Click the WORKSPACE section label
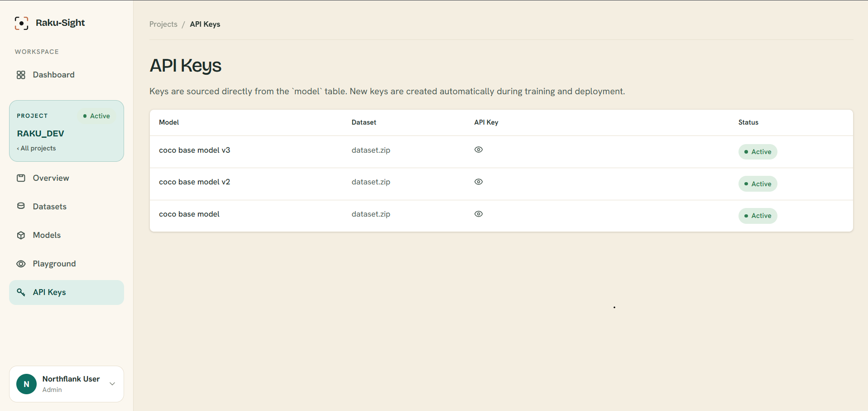The height and width of the screenshot is (411, 868). (37, 52)
